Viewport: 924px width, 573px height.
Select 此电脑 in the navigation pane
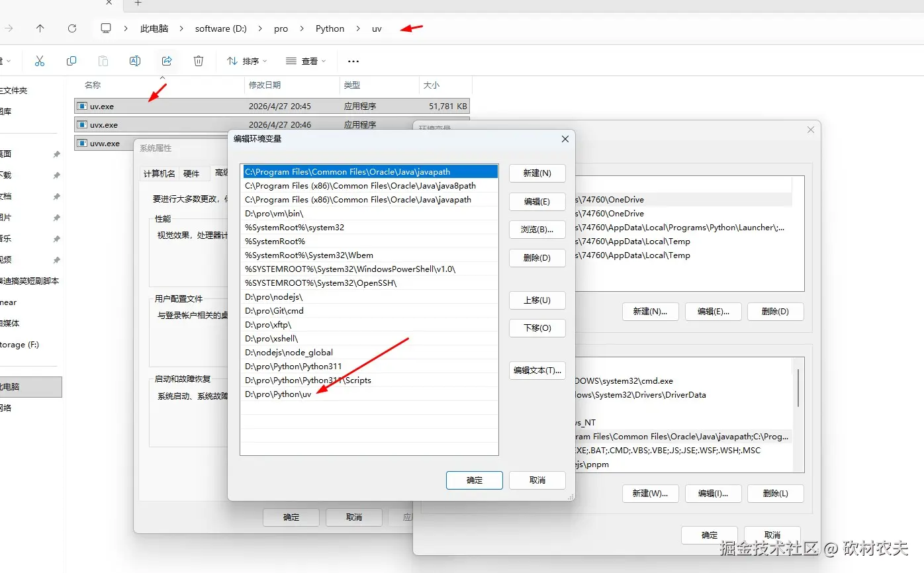30,387
